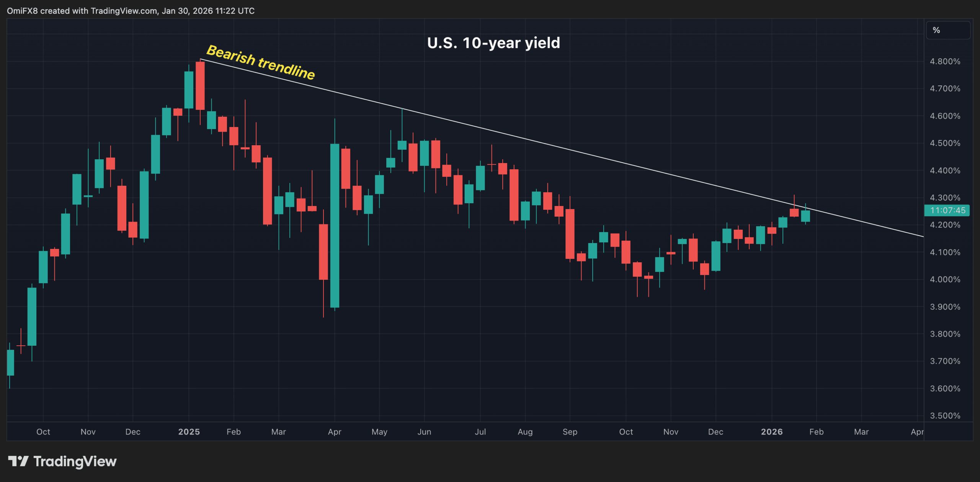
Task: Click the tall green candle at April 2025
Action: click(x=335, y=226)
